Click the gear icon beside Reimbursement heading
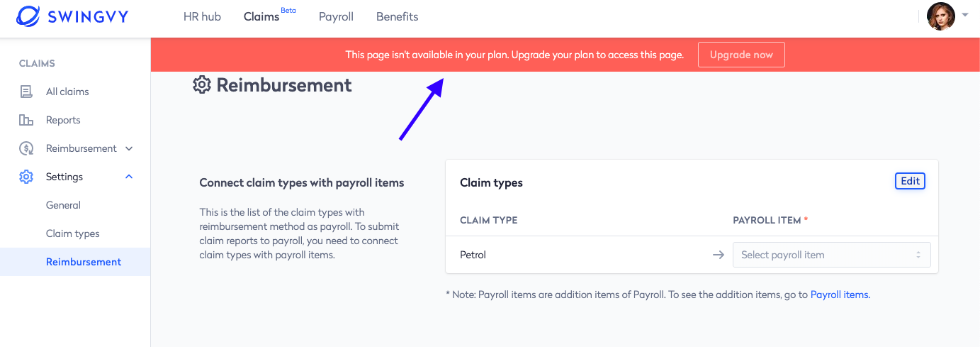The width and height of the screenshot is (980, 347). pos(202,85)
